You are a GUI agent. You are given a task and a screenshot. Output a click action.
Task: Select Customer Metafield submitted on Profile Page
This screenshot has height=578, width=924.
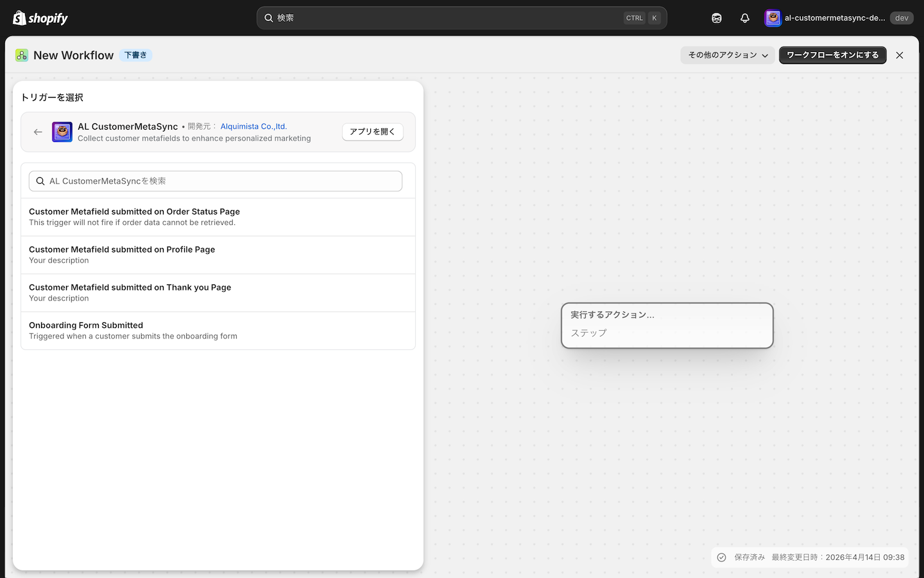(218, 255)
